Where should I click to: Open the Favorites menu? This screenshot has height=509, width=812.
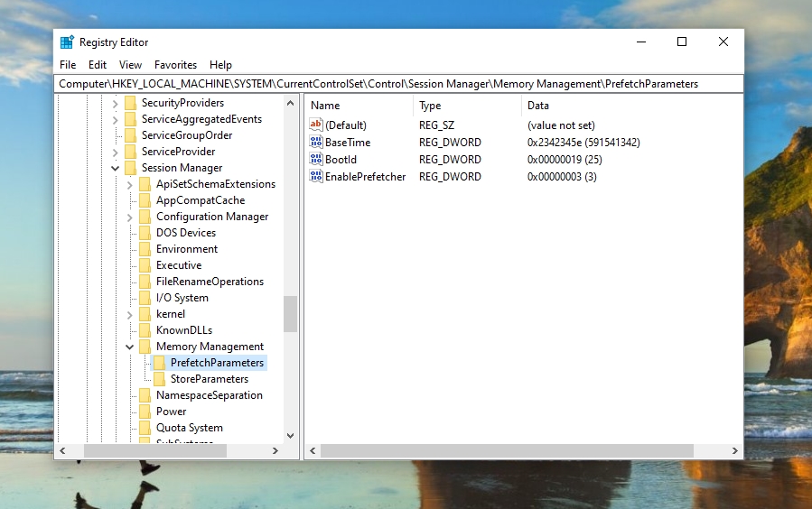[x=175, y=65]
